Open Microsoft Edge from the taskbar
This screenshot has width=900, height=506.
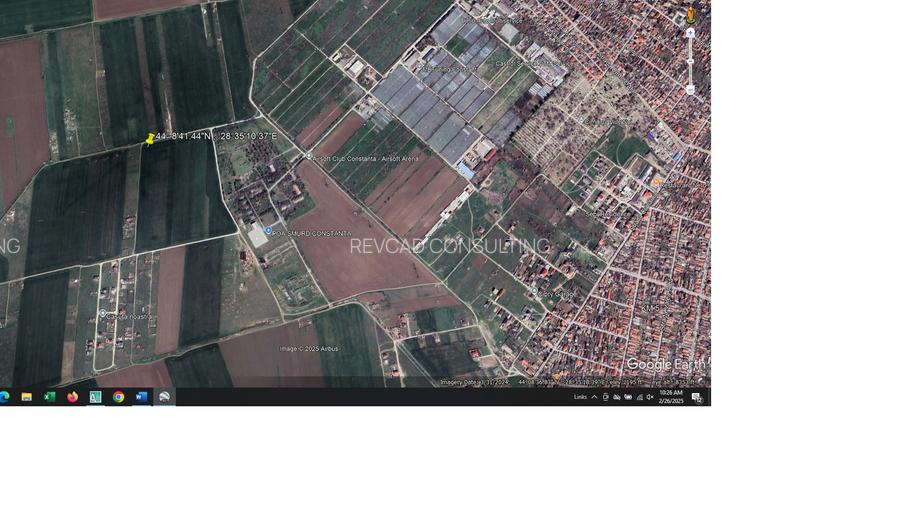[x=4, y=397]
